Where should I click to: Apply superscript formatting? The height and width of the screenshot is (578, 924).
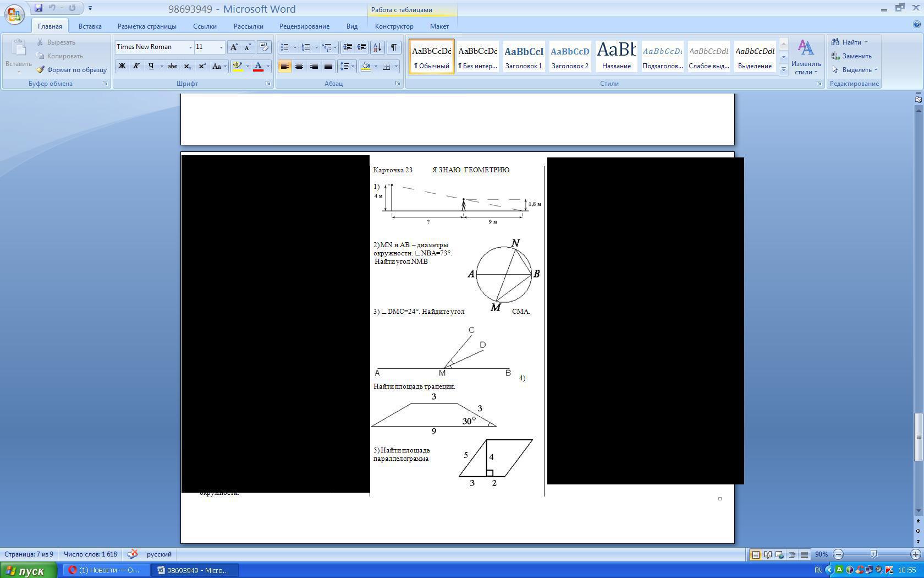tap(202, 66)
